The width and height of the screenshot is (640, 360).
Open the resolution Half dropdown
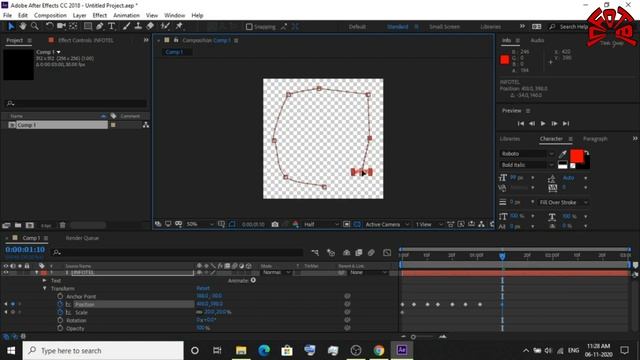coord(321,224)
